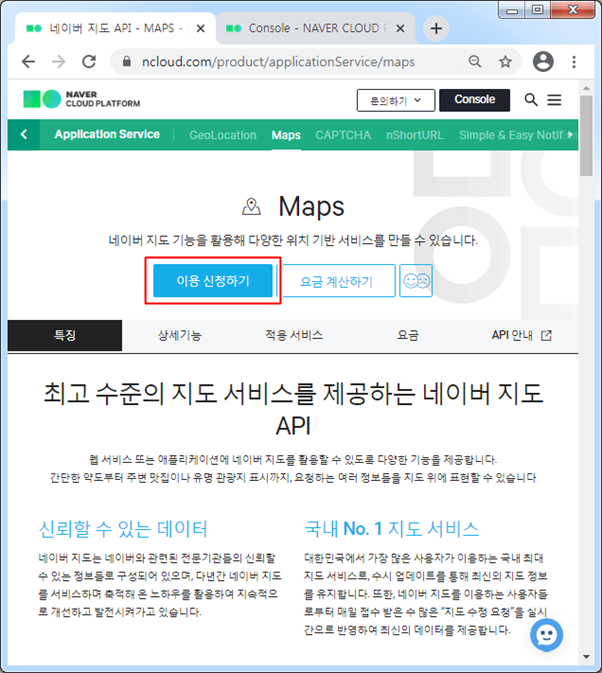This screenshot has width=602, height=673.
Task: Click page scrollbar down arrow
Action: (586, 657)
